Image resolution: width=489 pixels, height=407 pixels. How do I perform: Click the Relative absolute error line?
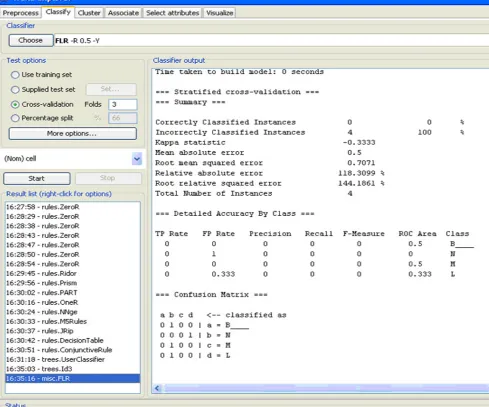(x=270, y=173)
